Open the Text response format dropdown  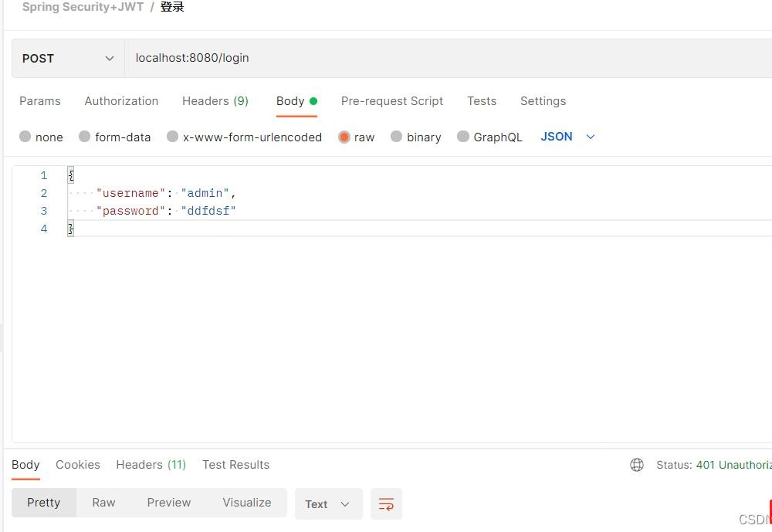(x=328, y=504)
